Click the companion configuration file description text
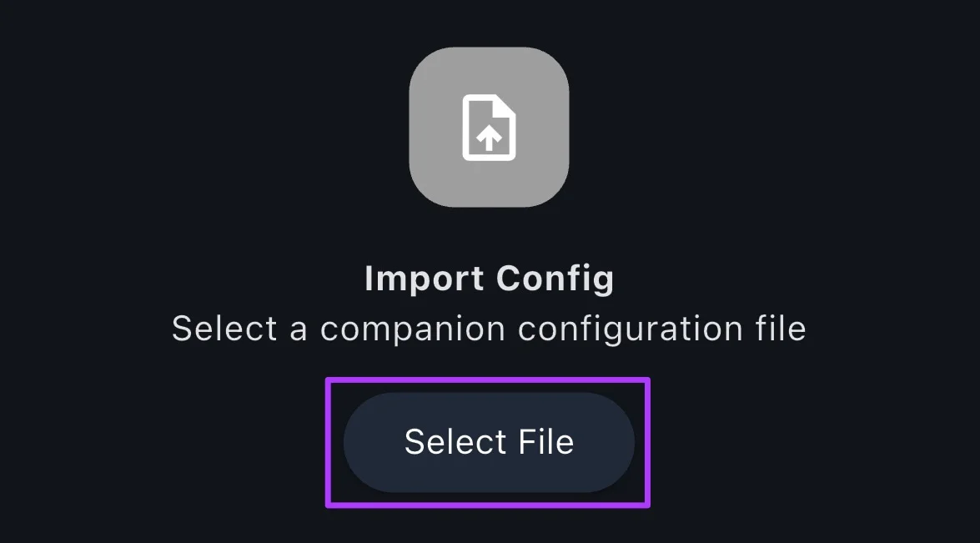The height and width of the screenshot is (543, 980). point(489,329)
